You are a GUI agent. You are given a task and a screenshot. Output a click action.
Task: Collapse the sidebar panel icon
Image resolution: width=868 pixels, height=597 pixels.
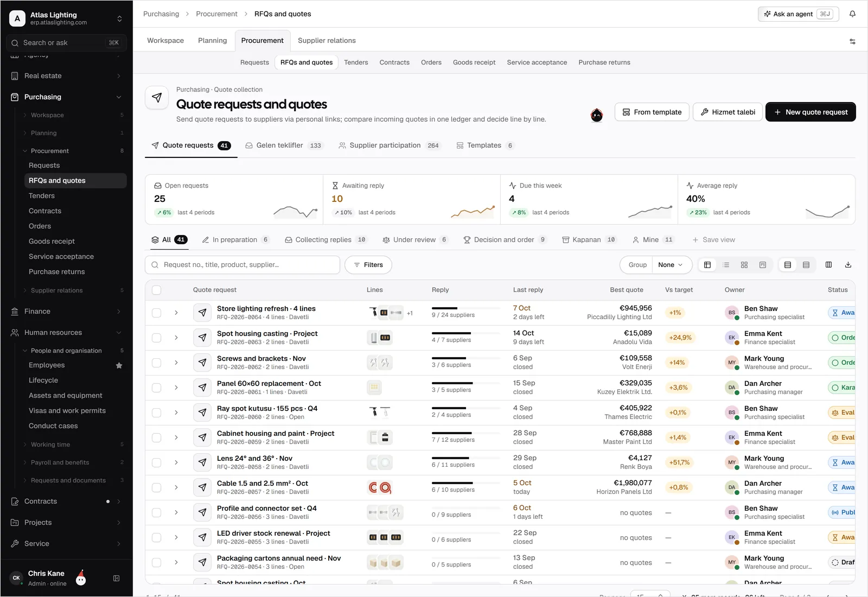pos(116,579)
